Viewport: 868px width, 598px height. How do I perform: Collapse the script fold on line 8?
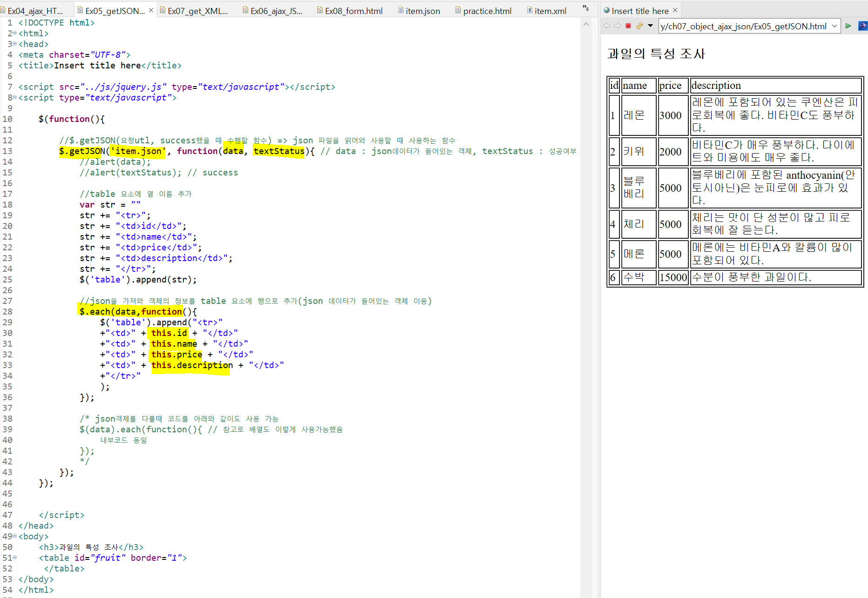pyautogui.click(x=15, y=97)
